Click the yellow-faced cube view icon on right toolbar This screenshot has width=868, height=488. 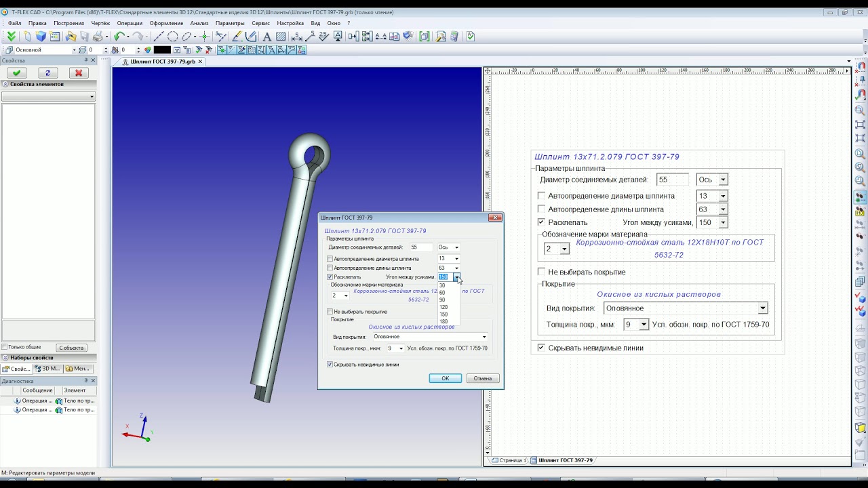pyautogui.click(x=860, y=428)
